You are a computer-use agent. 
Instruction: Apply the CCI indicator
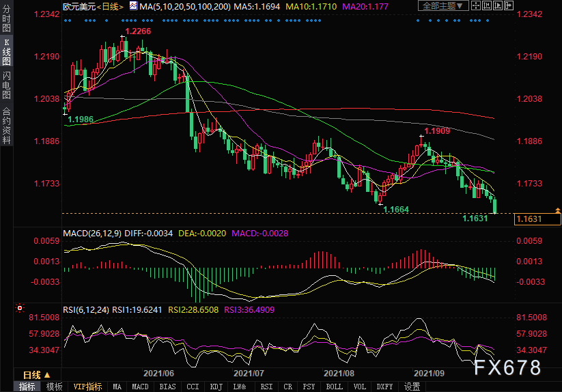click(x=193, y=387)
